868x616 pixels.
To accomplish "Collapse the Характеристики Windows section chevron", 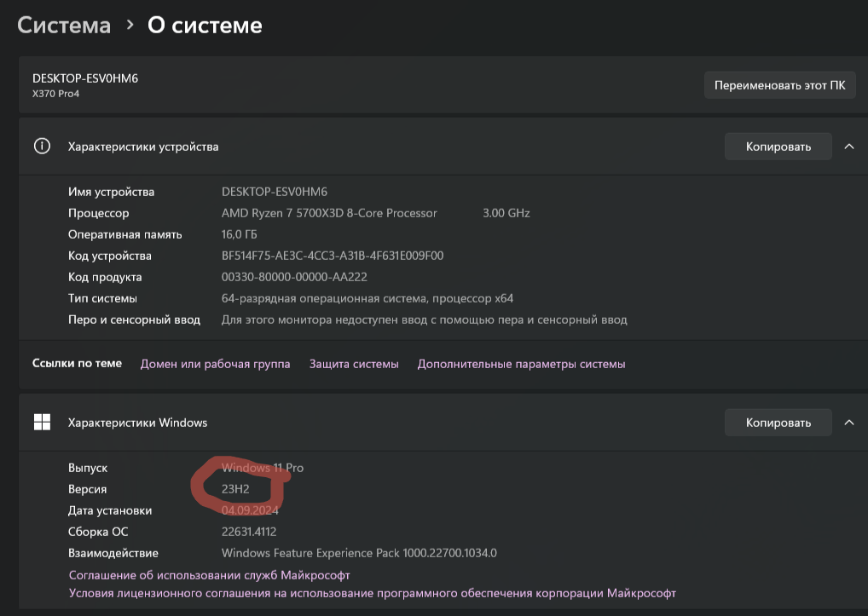I will click(848, 422).
